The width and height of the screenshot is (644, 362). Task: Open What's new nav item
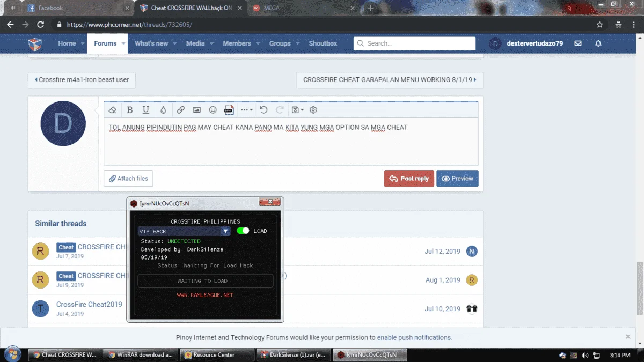(x=151, y=43)
